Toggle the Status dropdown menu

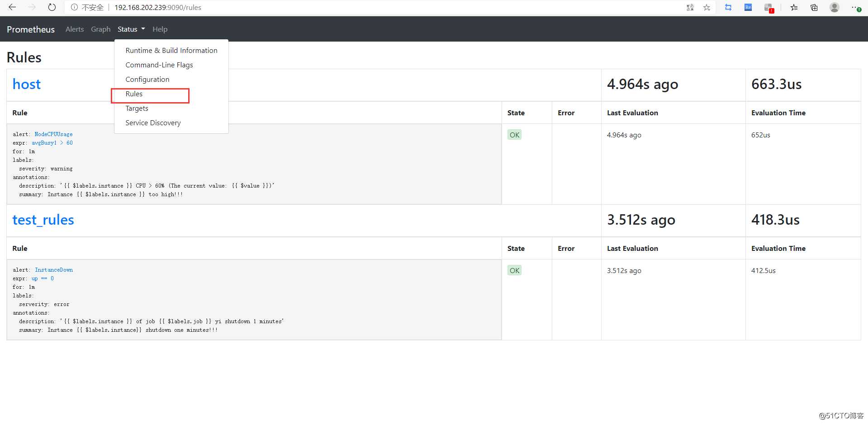pos(131,29)
